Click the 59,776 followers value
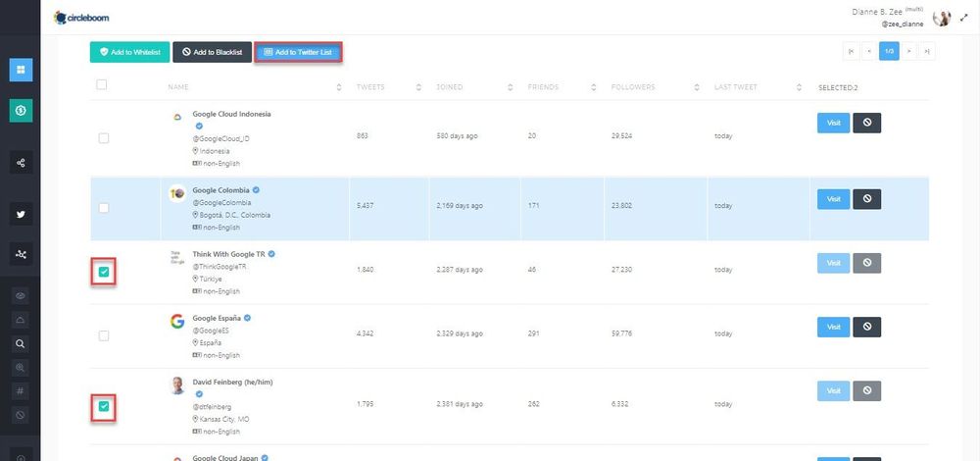The width and height of the screenshot is (980, 461). [621, 334]
